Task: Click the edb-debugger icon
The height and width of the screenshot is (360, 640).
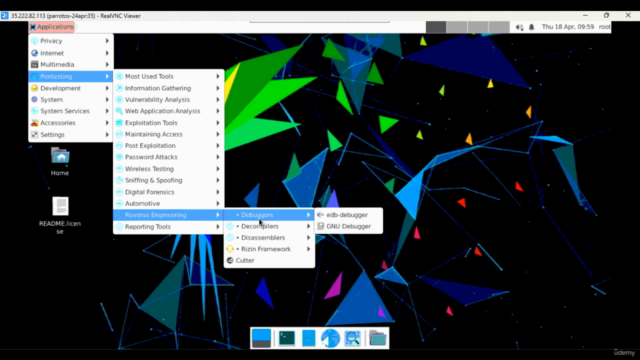Action: coord(320,215)
